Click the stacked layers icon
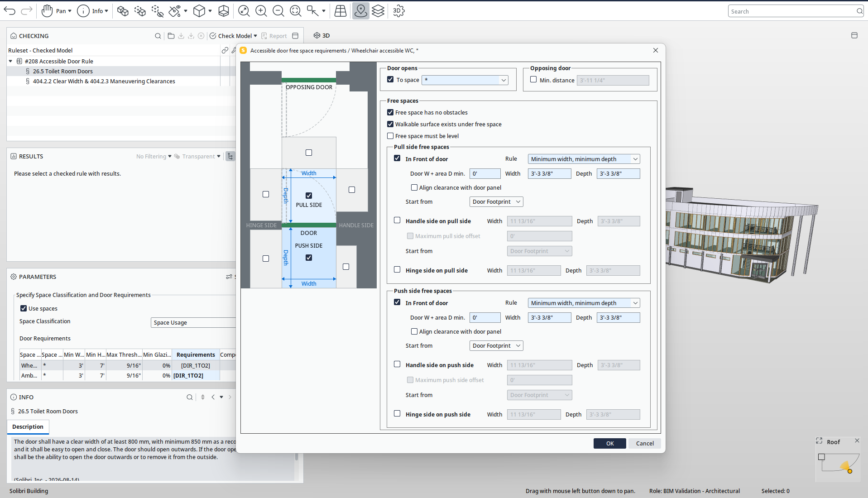Image resolution: width=868 pixels, height=498 pixels. tap(378, 11)
